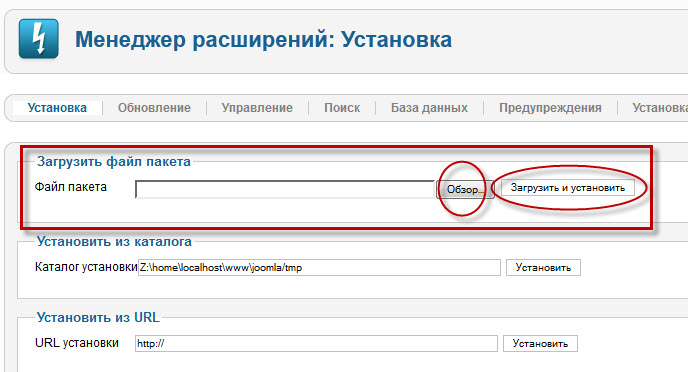Image resolution: width=688 pixels, height=372 pixels.
Task: Switch to the Обновление tab
Action: point(154,108)
